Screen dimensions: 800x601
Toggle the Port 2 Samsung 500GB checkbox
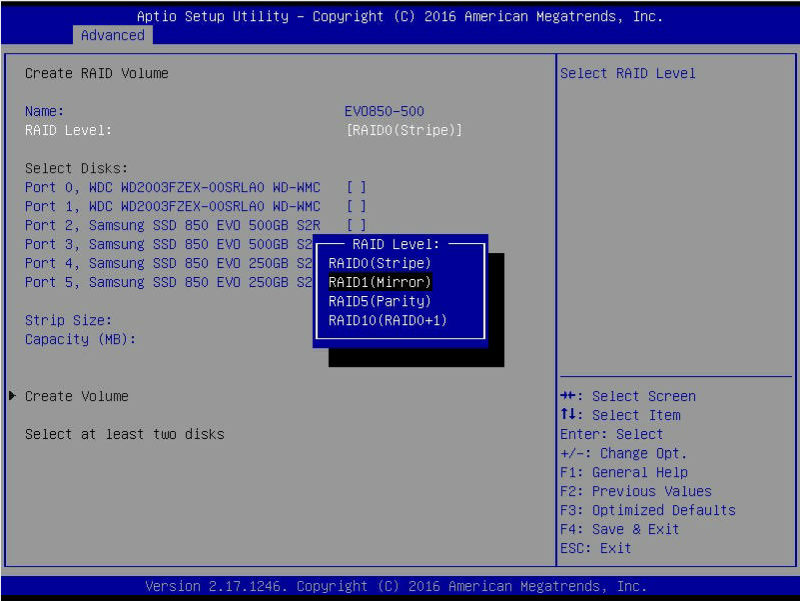tap(356, 225)
